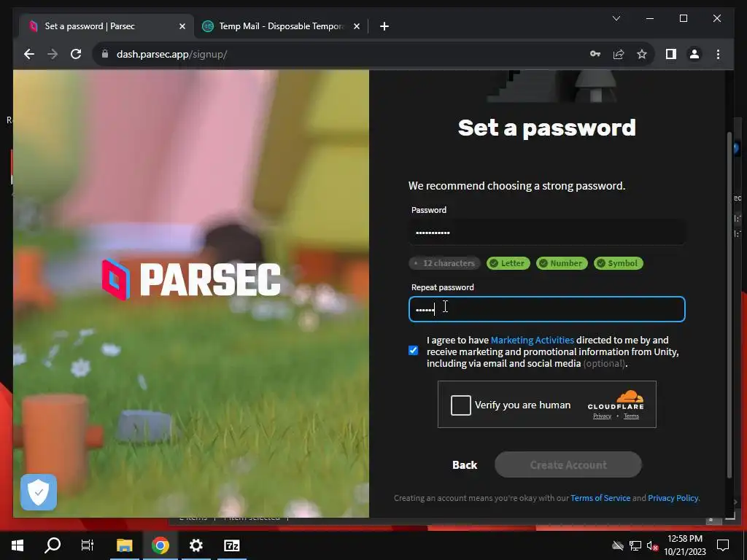747x560 pixels.
Task: Open the Cloudflare Privacy link
Action: pyautogui.click(x=602, y=416)
